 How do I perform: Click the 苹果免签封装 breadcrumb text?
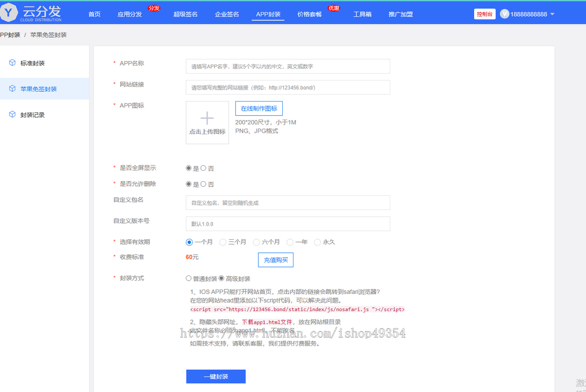coord(48,35)
